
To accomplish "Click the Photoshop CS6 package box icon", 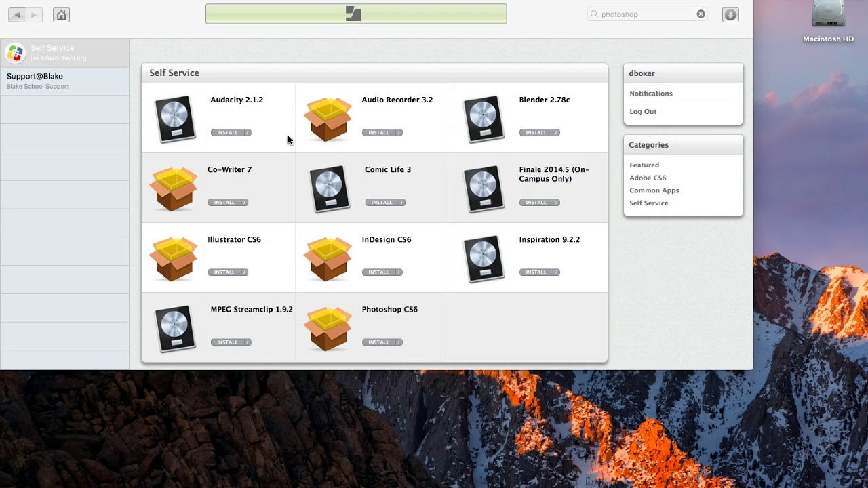I will pyautogui.click(x=328, y=329).
